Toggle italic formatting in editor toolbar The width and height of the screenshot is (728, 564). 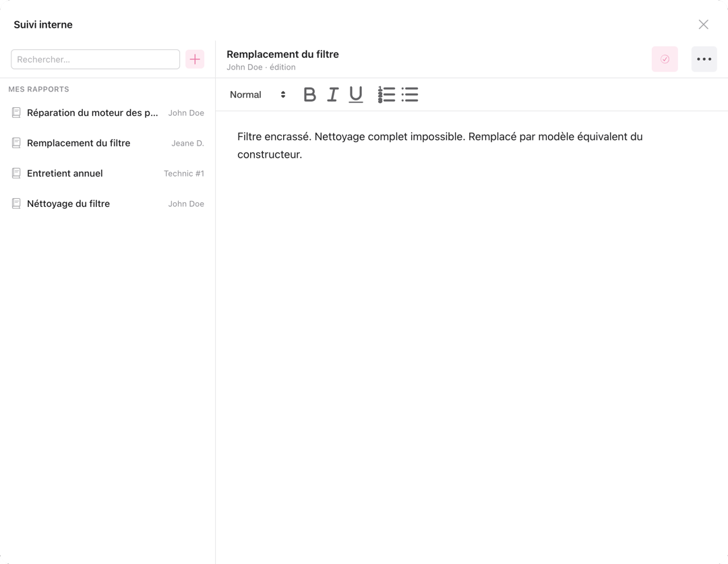[x=332, y=95]
